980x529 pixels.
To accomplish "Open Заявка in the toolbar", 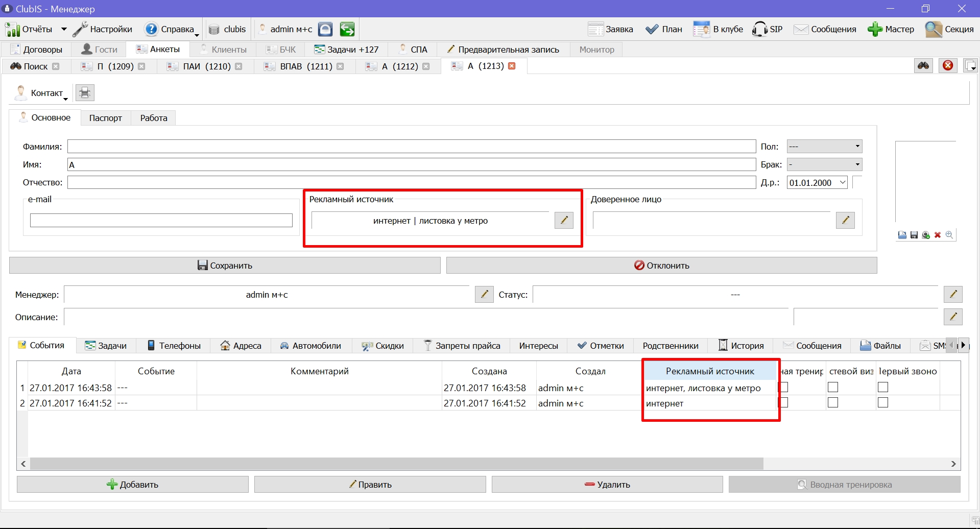I will pyautogui.click(x=610, y=29).
